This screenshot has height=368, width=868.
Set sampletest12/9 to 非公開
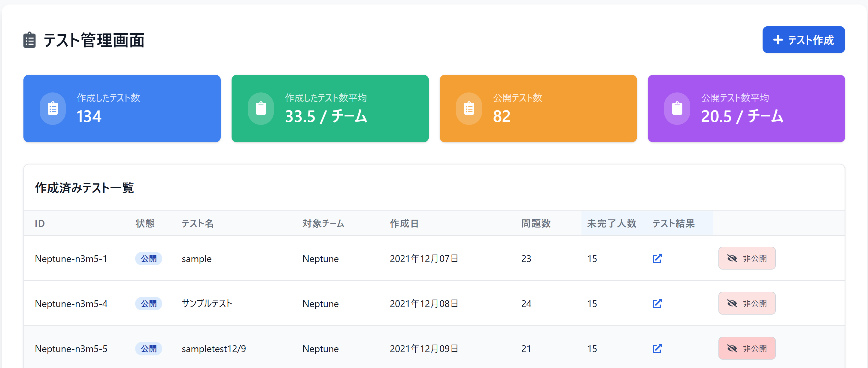coord(747,348)
